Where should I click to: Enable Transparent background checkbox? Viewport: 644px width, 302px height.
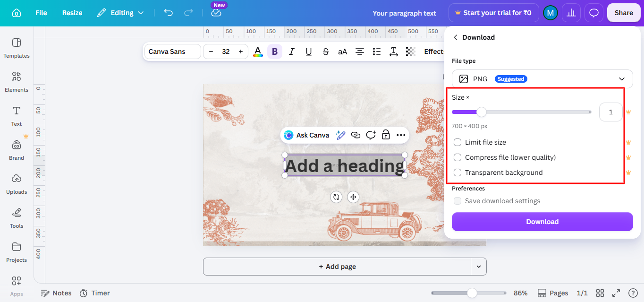(458, 173)
